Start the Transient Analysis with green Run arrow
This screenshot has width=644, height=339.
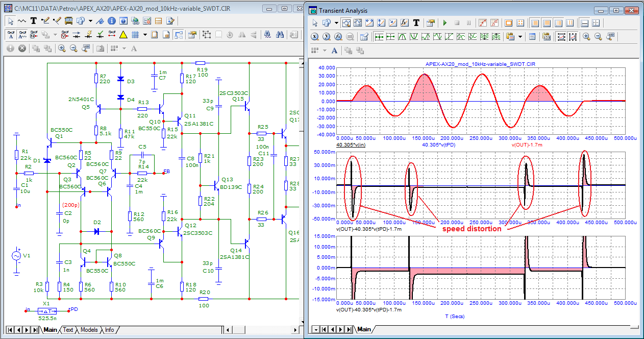point(445,23)
